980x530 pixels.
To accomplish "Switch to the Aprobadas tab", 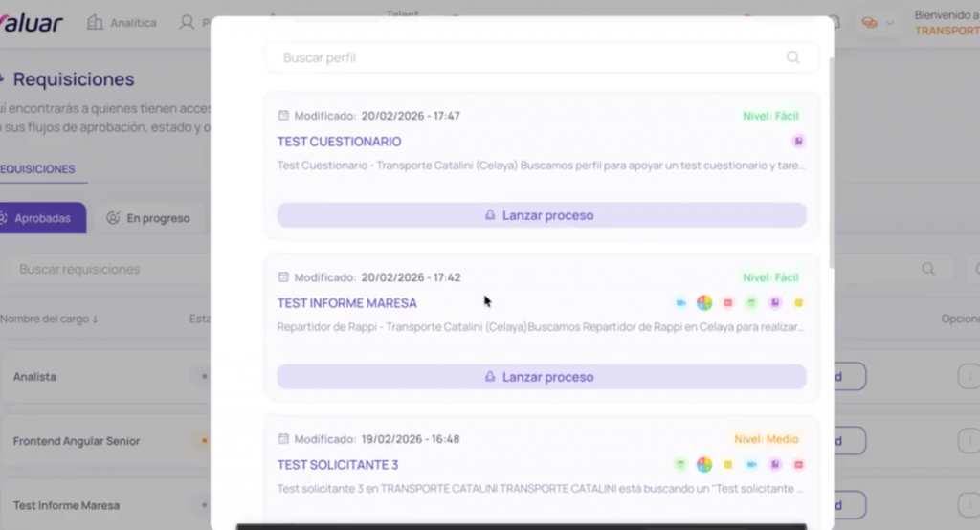I will coord(42,218).
